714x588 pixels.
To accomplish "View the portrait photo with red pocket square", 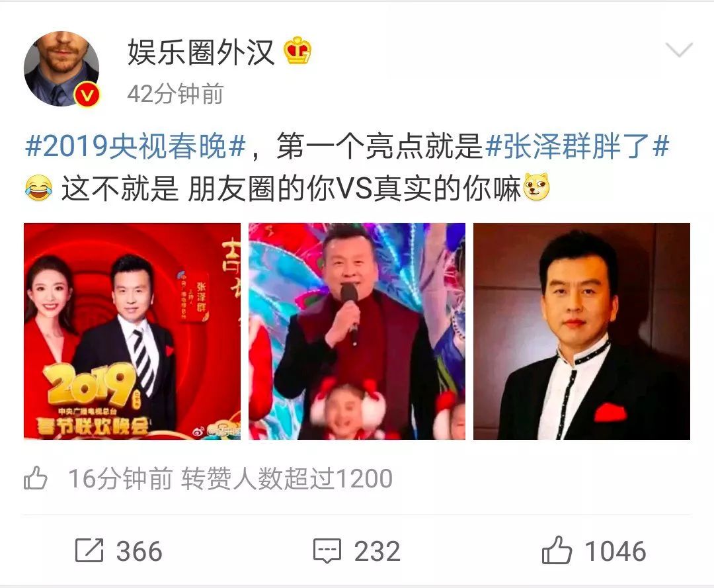I will 582,331.
